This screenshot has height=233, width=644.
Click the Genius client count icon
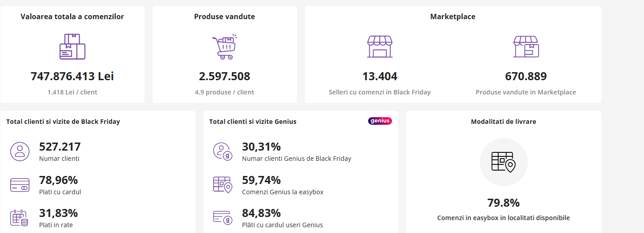(223, 151)
